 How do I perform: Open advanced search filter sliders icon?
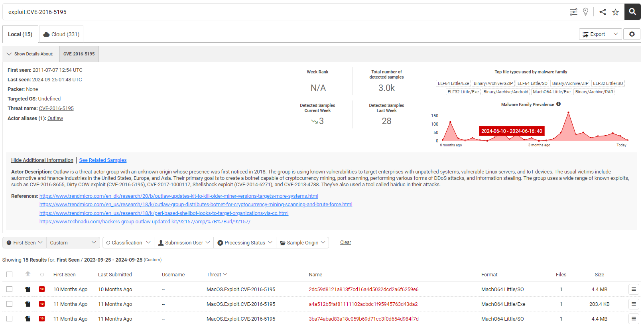(x=573, y=12)
